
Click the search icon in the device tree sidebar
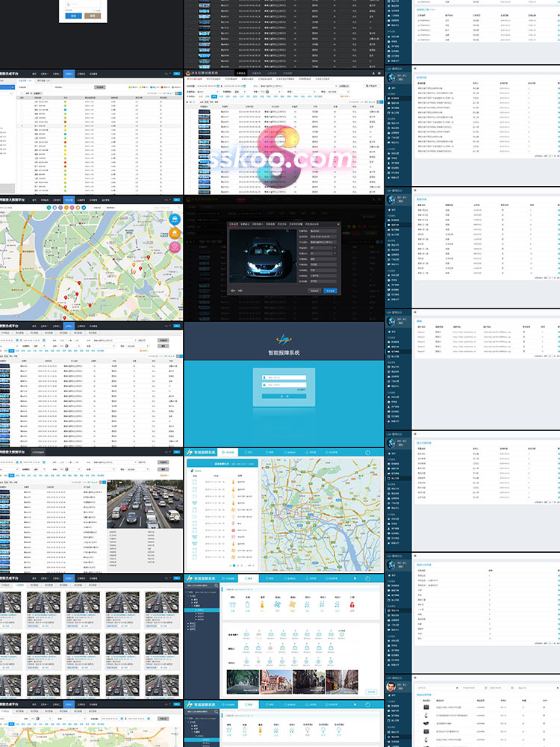(216, 586)
